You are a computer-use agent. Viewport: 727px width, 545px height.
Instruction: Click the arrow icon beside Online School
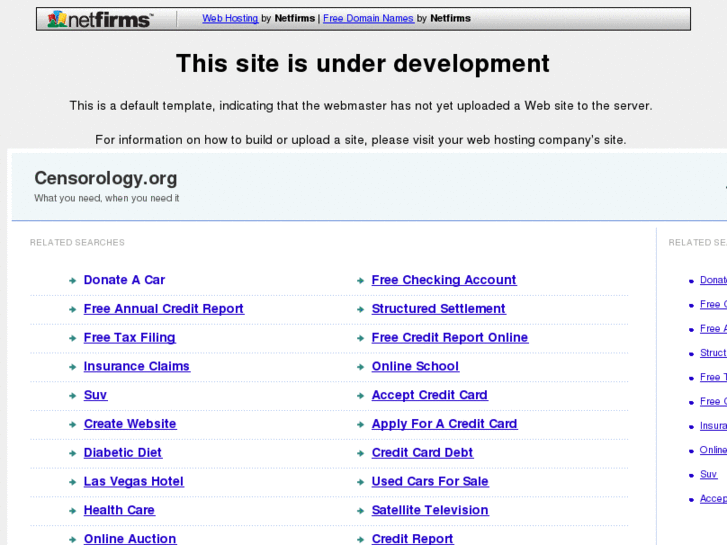(360, 367)
